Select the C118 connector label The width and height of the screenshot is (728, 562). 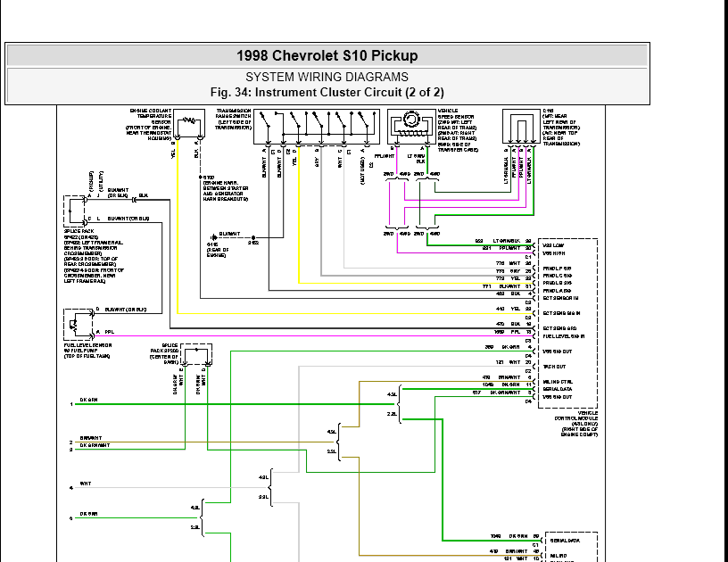561,128
